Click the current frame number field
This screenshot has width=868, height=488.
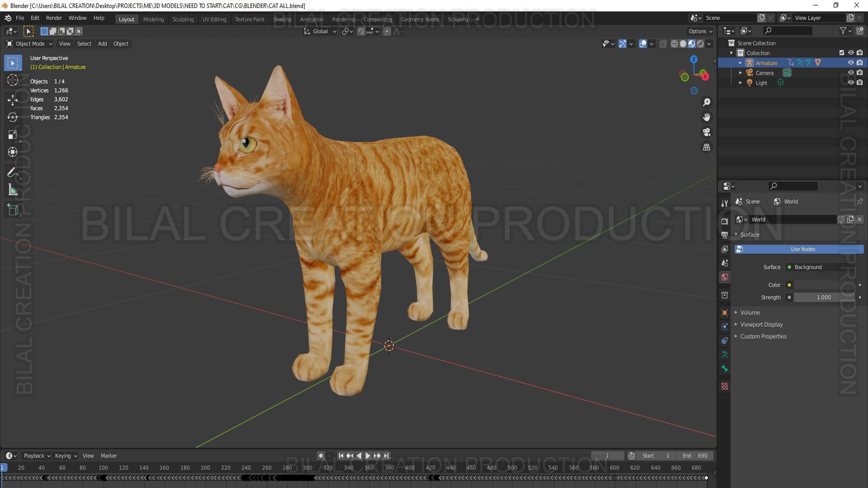pyautogui.click(x=607, y=455)
